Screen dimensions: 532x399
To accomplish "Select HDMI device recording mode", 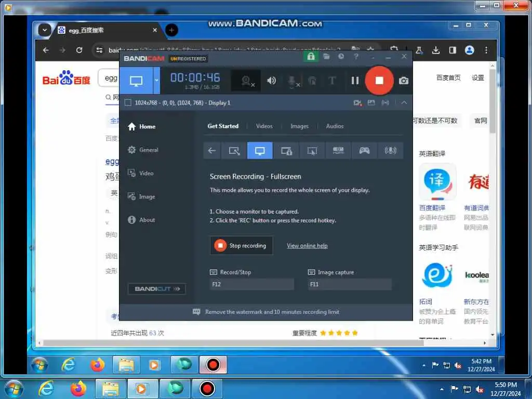I will click(338, 150).
